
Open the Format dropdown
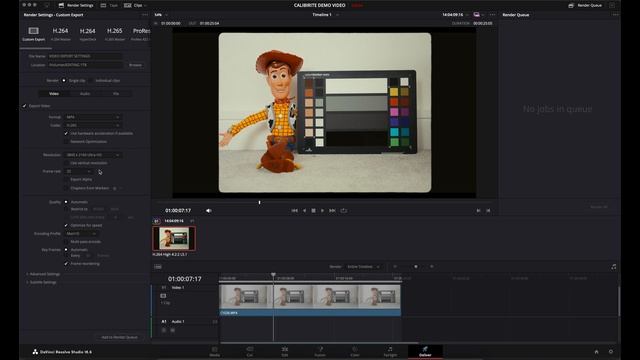coord(93,117)
